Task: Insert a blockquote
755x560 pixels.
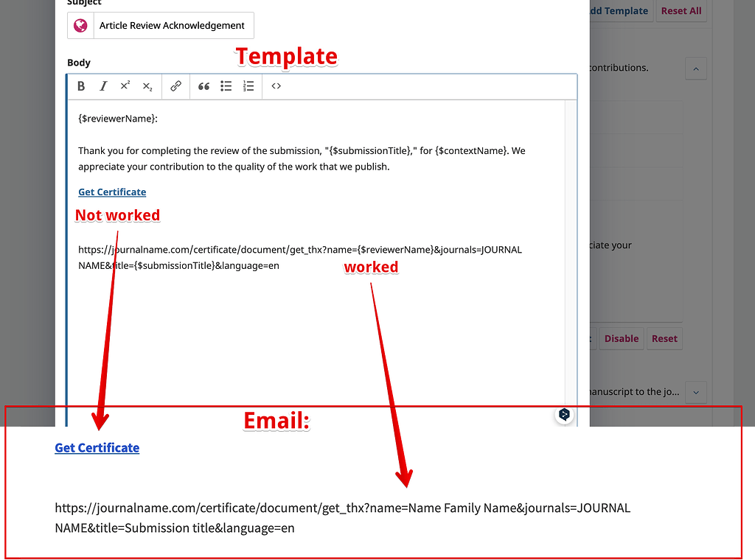Action: (x=203, y=86)
